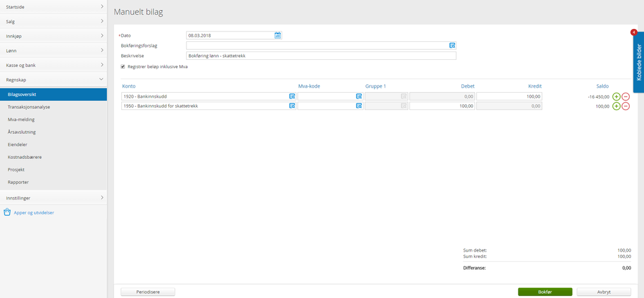Click the green Bokfør button

point(545,292)
